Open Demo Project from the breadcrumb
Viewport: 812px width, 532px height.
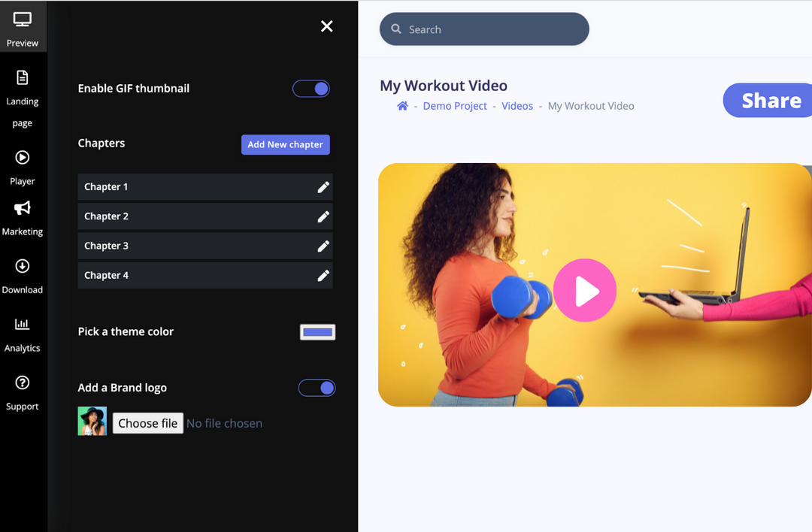click(x=455, y=106)
